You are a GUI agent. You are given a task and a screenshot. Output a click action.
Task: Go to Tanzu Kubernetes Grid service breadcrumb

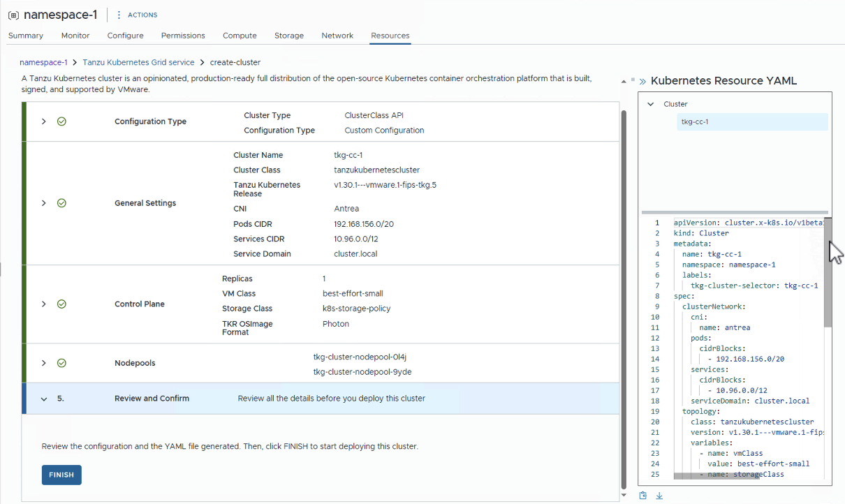138,63
